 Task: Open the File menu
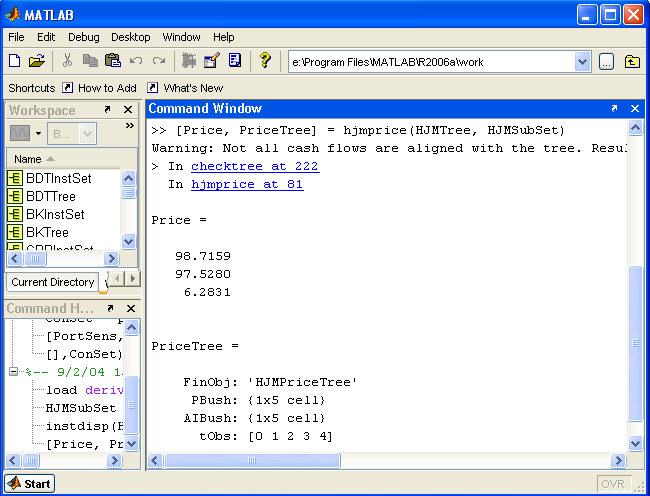pos(16,37)
